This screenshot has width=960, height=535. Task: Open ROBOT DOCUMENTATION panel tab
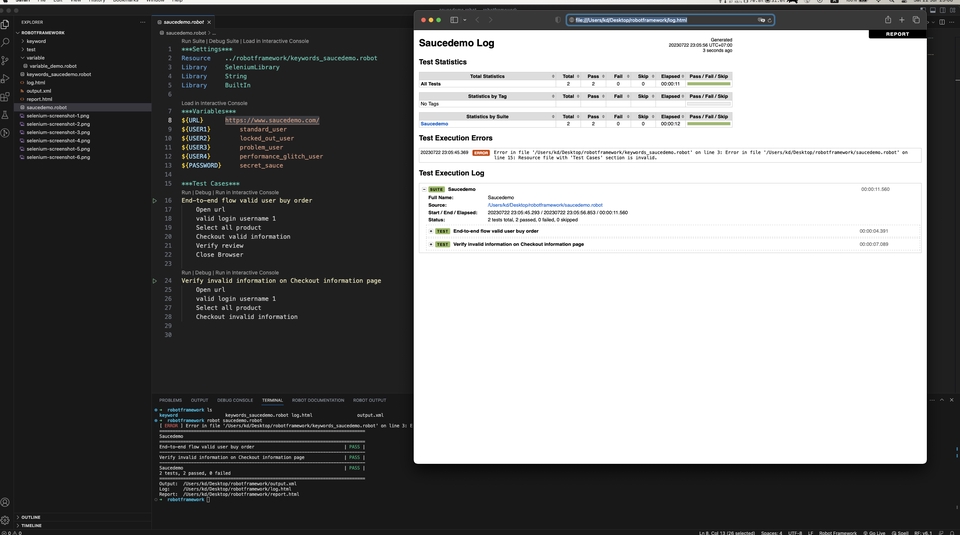(x=318, y=400)
